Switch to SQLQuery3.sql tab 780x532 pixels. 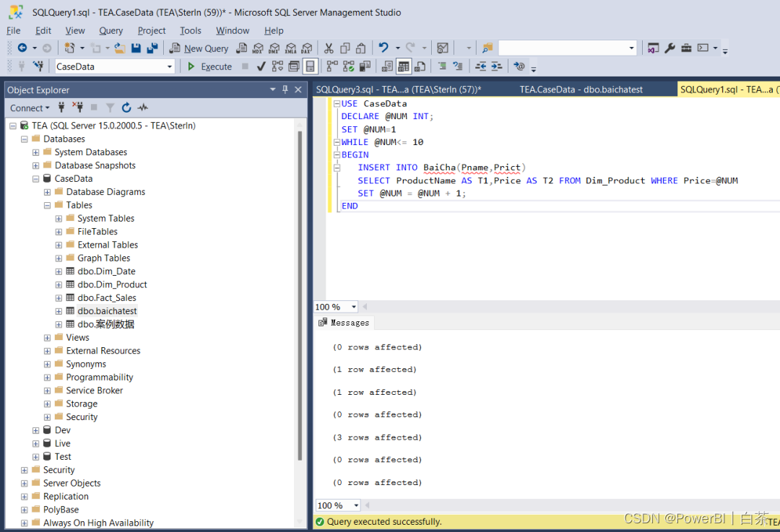click(x=399, y=90)
